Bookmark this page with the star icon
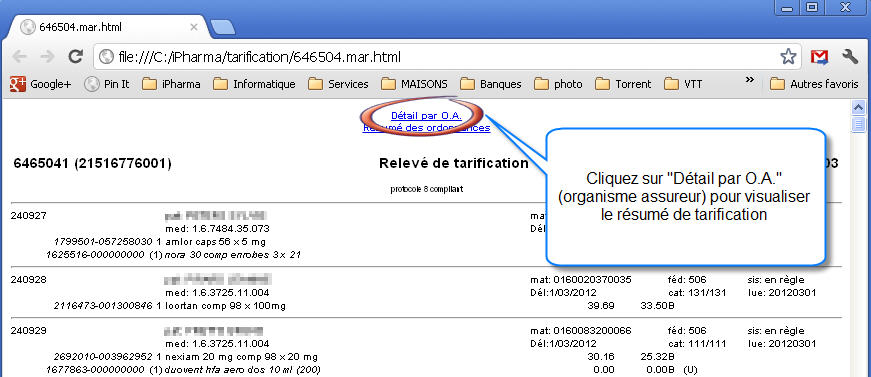Image resolution: width=871 pixels, height=377 pixels. click(x=788, y=57)
